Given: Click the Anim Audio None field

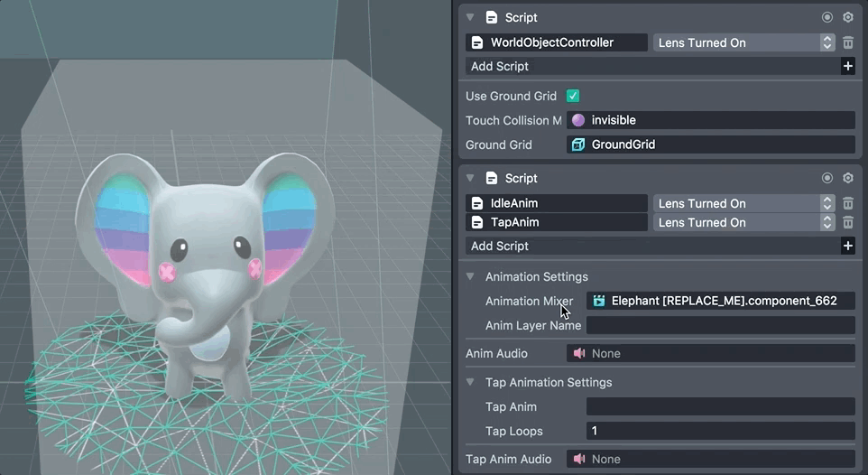Looking at the screenshot, I should point(710,353).
